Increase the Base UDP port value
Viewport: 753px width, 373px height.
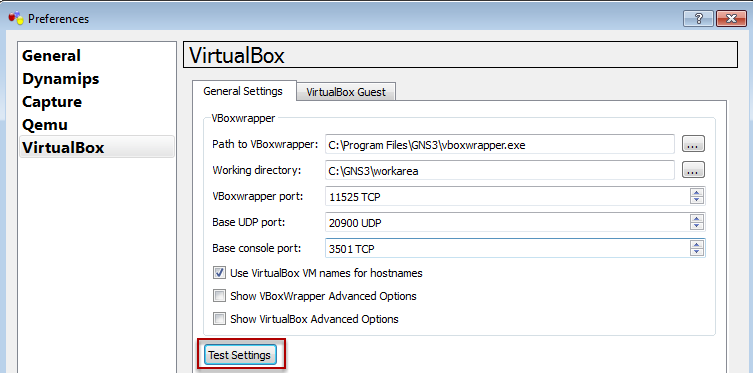pyautogui.click(x=696, y=218)
